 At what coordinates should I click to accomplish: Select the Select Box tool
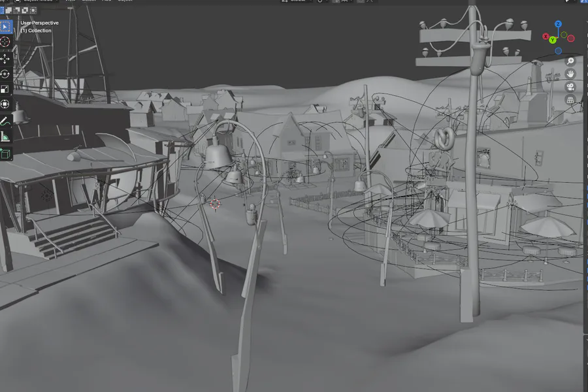tap(5, 27)
